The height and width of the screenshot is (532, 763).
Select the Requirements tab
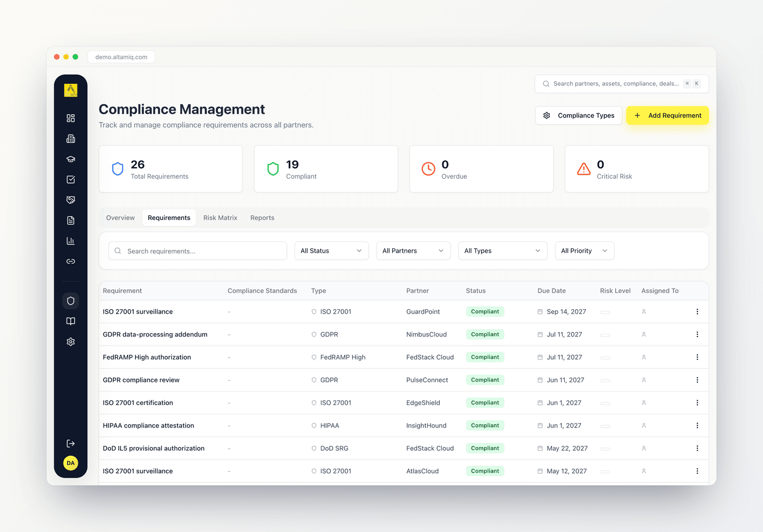169,218
